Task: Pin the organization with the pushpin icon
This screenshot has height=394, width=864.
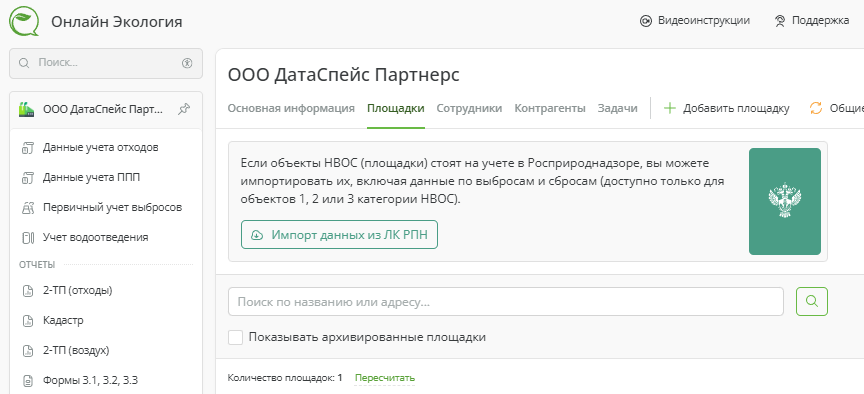Action: pos(184,109)
